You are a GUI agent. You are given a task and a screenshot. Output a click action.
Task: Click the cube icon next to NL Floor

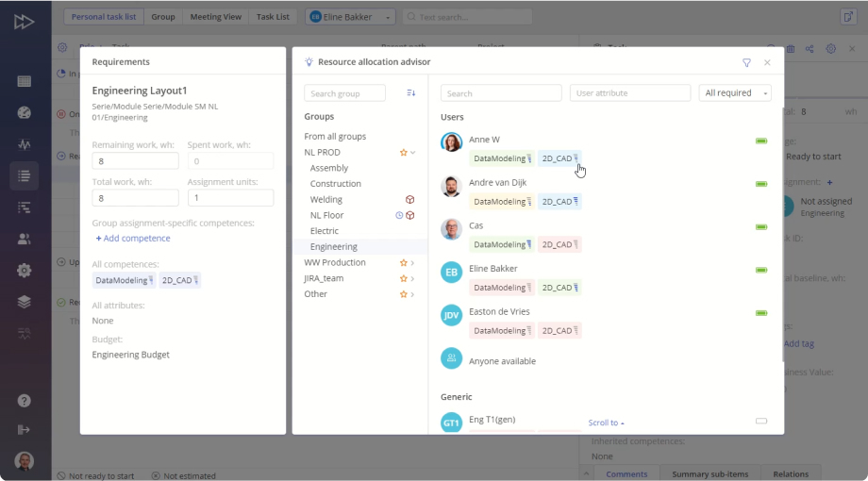(x=410, y=215)
